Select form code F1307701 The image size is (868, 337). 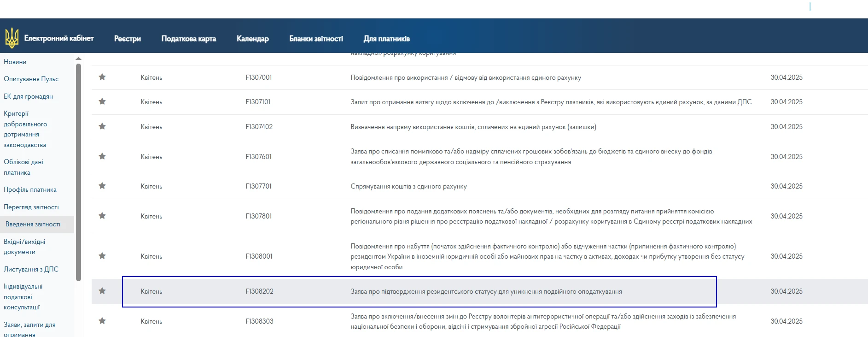click(259, 186)
